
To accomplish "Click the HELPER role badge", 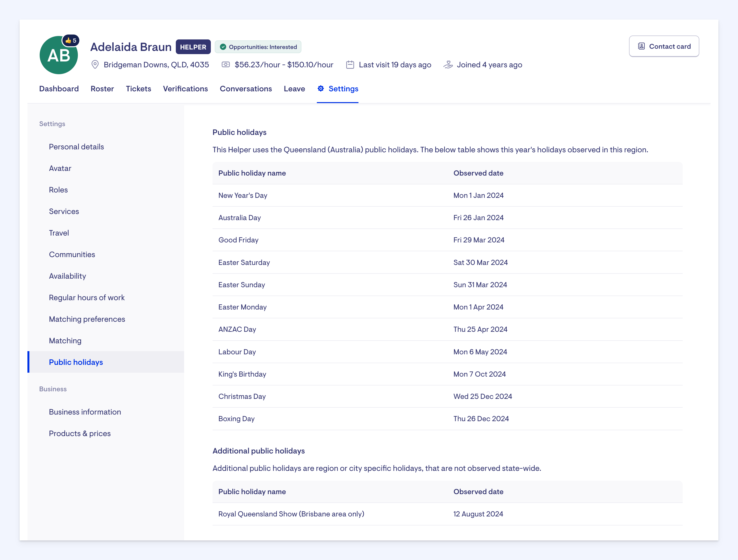I will [x=193, y=47].
